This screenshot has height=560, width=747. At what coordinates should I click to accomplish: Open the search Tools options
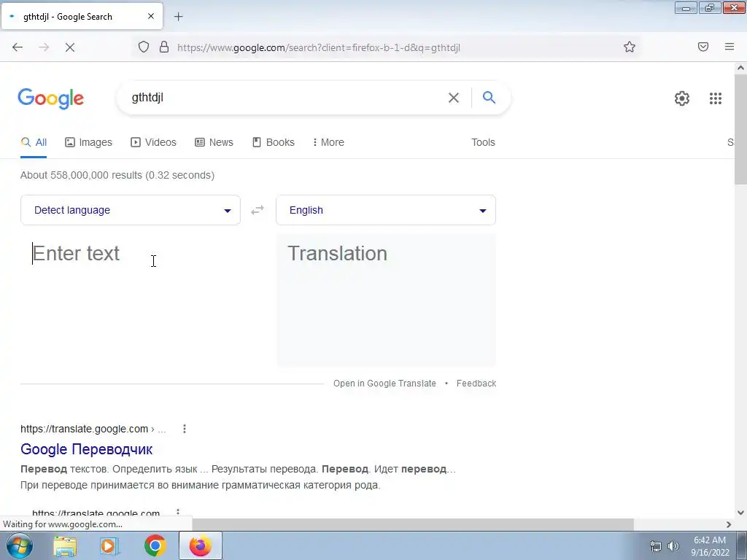point(483,142)
